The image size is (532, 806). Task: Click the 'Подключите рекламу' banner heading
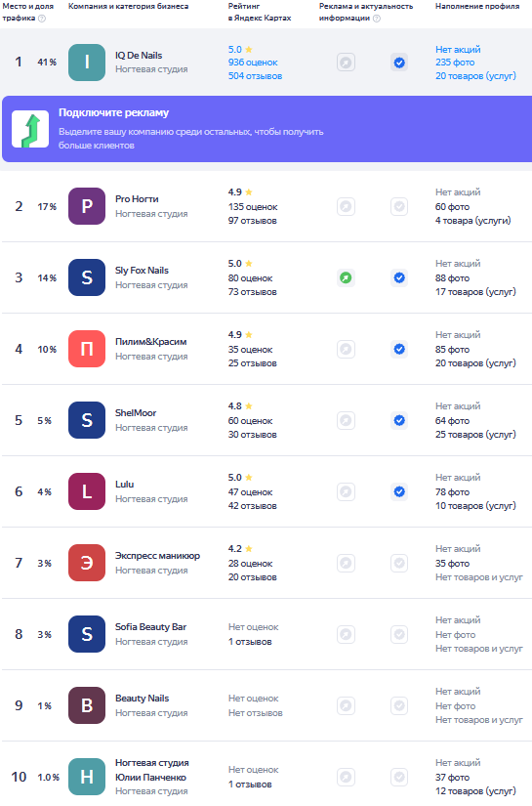pos(113,112)
